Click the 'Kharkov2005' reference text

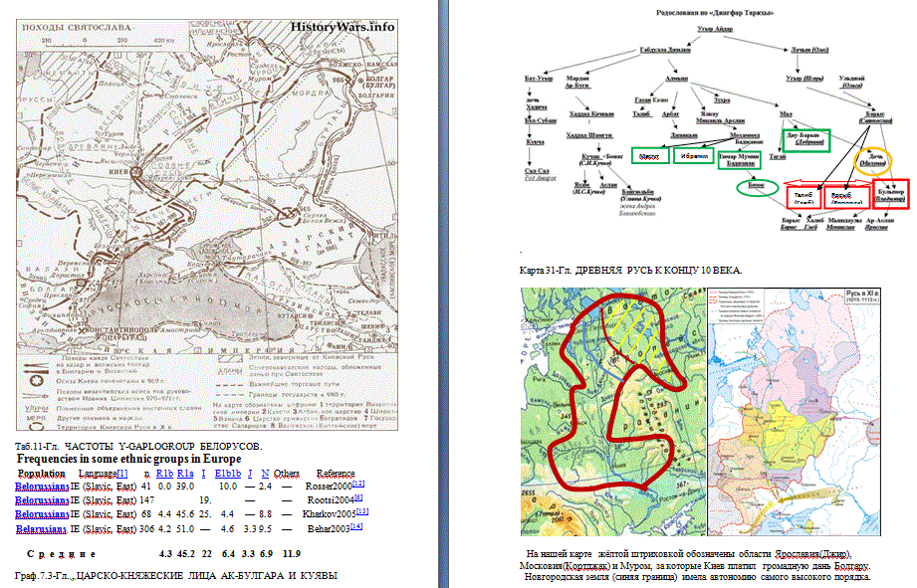point(330,514)
